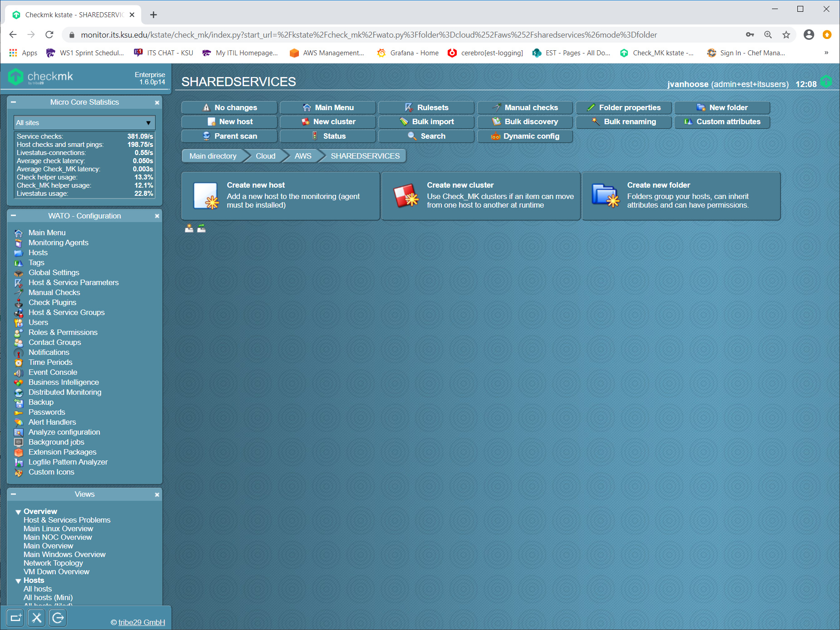The width and height of the screenshot is (840, 630).
Task: Minimize the Views snapin
Action: tap(13, 494)
